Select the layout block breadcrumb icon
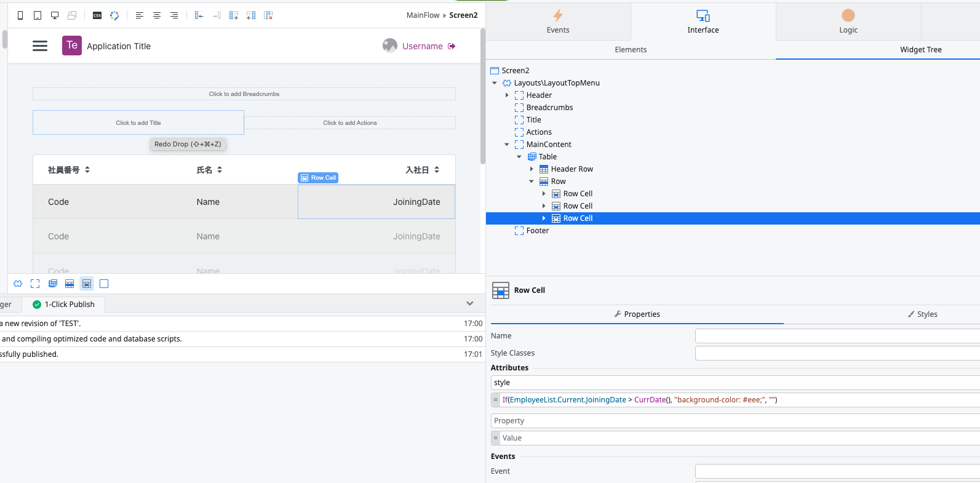 pos(18,284)
